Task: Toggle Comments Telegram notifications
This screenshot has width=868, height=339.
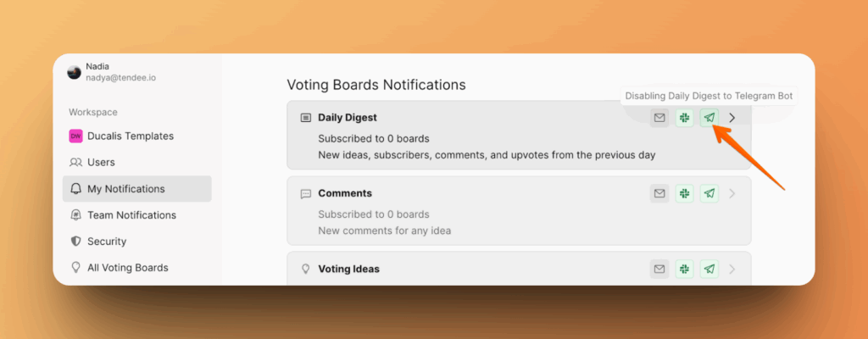Action: coord(709,193)
